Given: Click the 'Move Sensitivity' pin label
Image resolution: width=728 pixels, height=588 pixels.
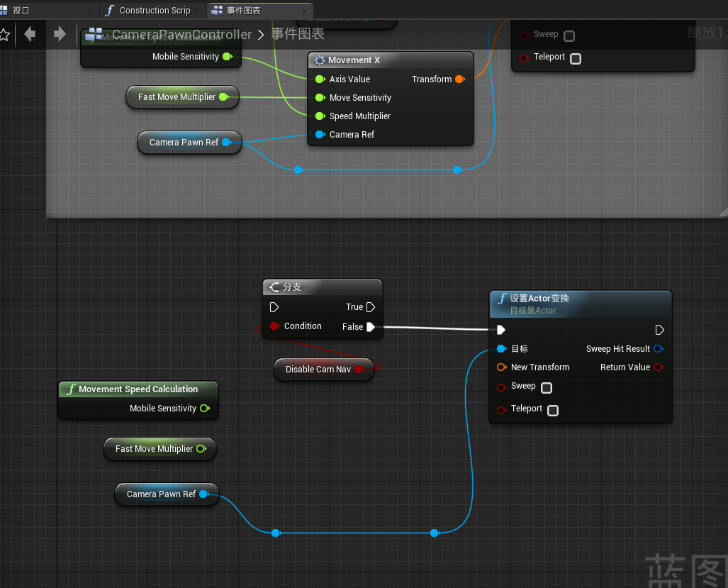Looking at the screenshot, I should pos(360,98).
